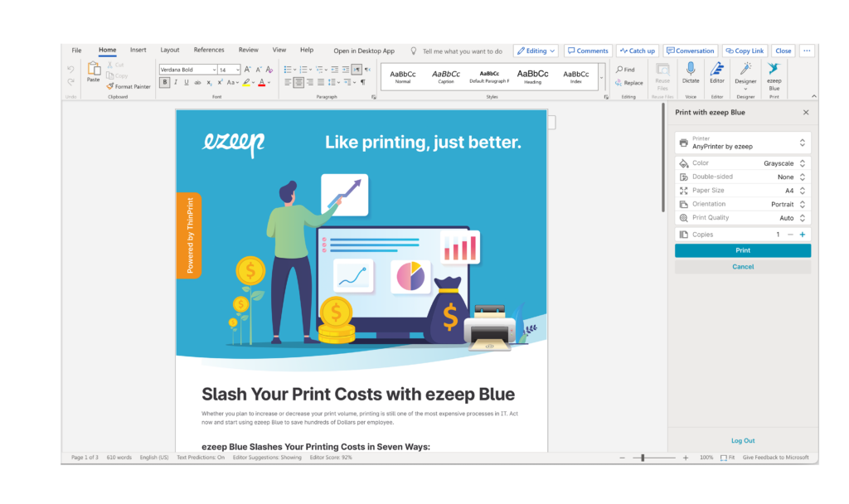
Task: Change the Color setting from Grayscale
Action: coord(742,163)
